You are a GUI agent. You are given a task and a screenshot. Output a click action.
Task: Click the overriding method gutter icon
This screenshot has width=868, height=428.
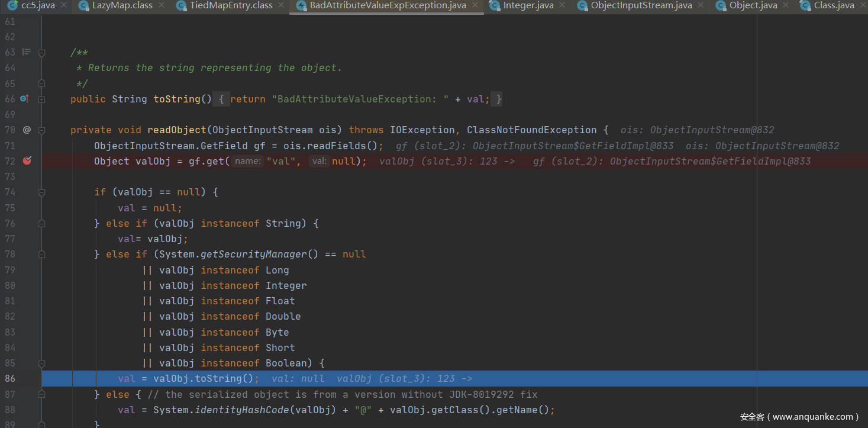(25, 99)
